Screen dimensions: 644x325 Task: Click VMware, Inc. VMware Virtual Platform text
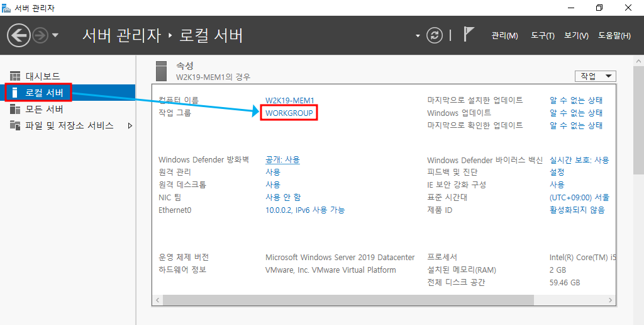tap(331, 270)
